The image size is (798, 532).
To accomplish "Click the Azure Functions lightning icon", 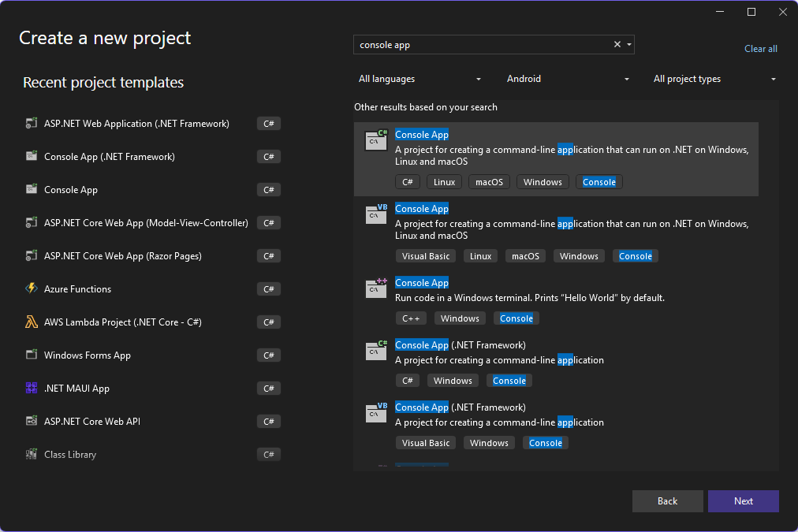I will pyautogui.click(x=32, y=288).
